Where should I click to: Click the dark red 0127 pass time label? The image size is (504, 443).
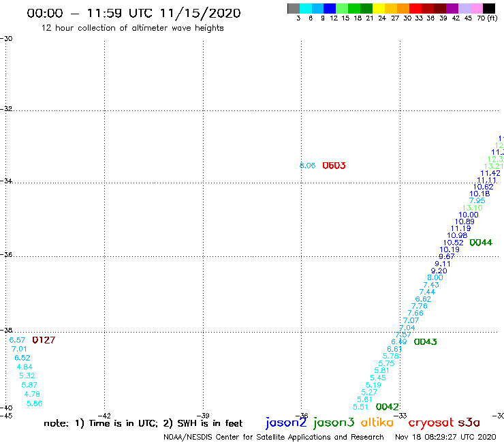(x=44, y=340)
